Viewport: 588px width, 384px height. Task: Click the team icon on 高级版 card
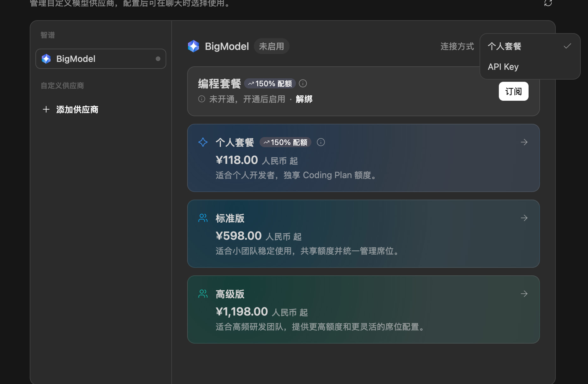tap(203, 294)
